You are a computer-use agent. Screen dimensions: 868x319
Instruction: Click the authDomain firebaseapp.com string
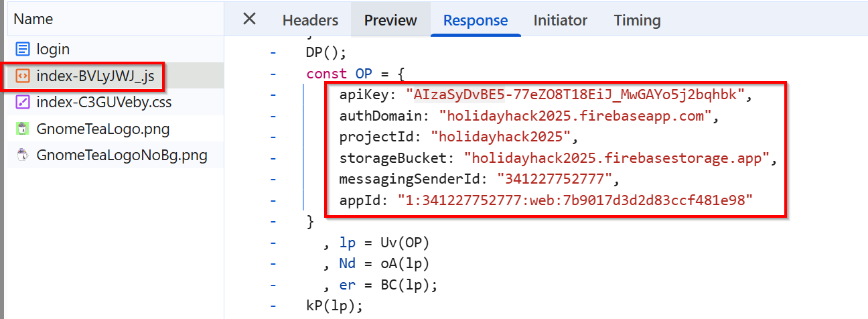[x=575, y=116]
